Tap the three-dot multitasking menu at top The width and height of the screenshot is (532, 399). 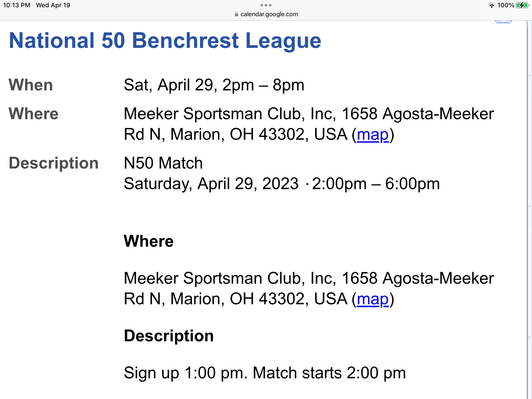click(x=266, y=5)
